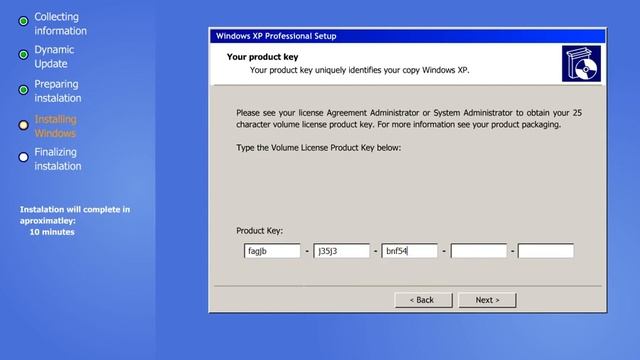Click the 'Your product key' heading
Screen dimensions: 640x360
coord(262,57)
